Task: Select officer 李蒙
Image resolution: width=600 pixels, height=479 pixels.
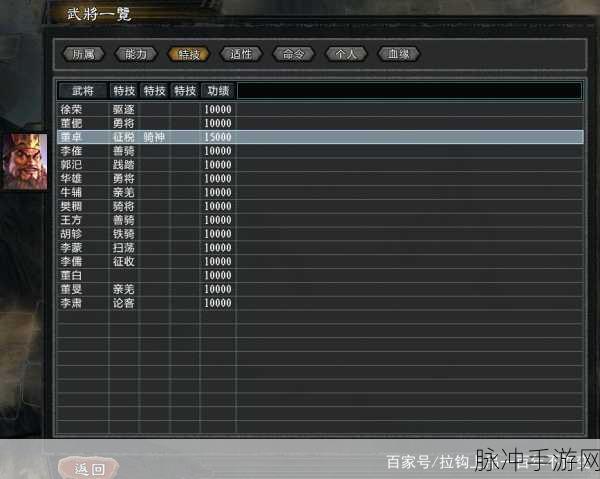Action: (x=71, y=248)
